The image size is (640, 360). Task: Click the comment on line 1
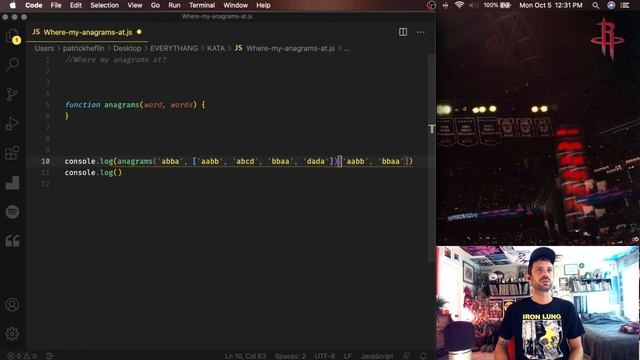[116, 60]
